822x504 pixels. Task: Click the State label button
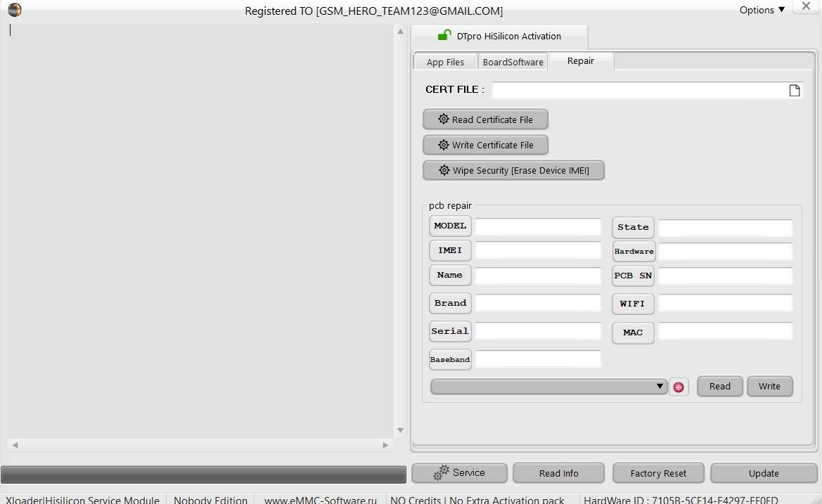[633, 227]
